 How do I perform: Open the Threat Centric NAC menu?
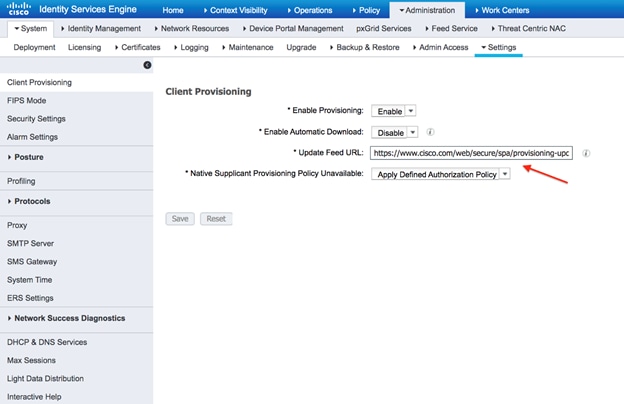coord(528,29)
